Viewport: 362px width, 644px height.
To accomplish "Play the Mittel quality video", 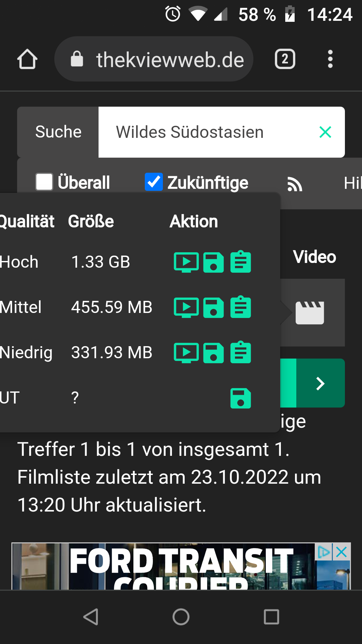I will tap(186, 308).
